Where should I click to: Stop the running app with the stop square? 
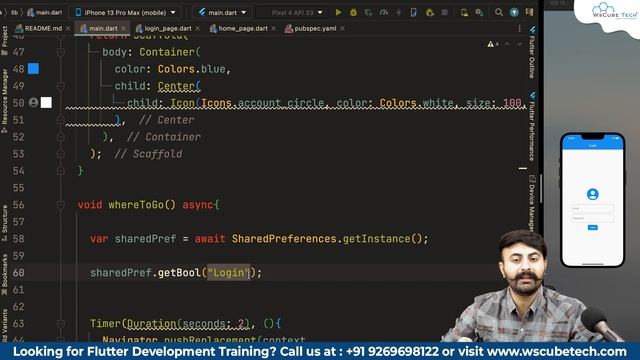tap(444, 13)
